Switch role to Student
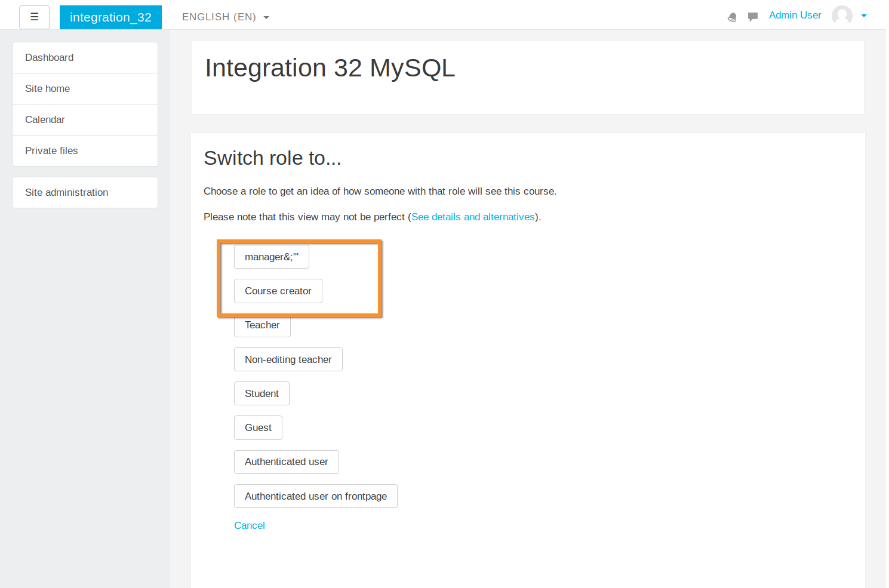 (262, 393)
